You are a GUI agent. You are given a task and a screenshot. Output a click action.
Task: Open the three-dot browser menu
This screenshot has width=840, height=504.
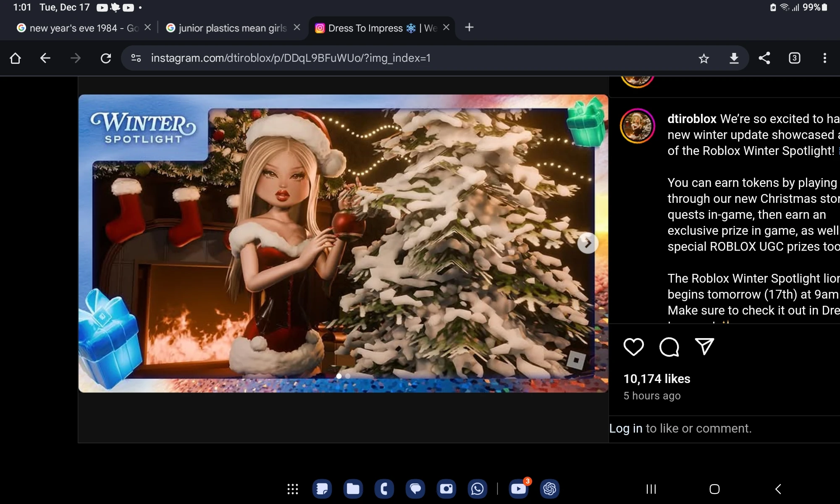(824, 58)
